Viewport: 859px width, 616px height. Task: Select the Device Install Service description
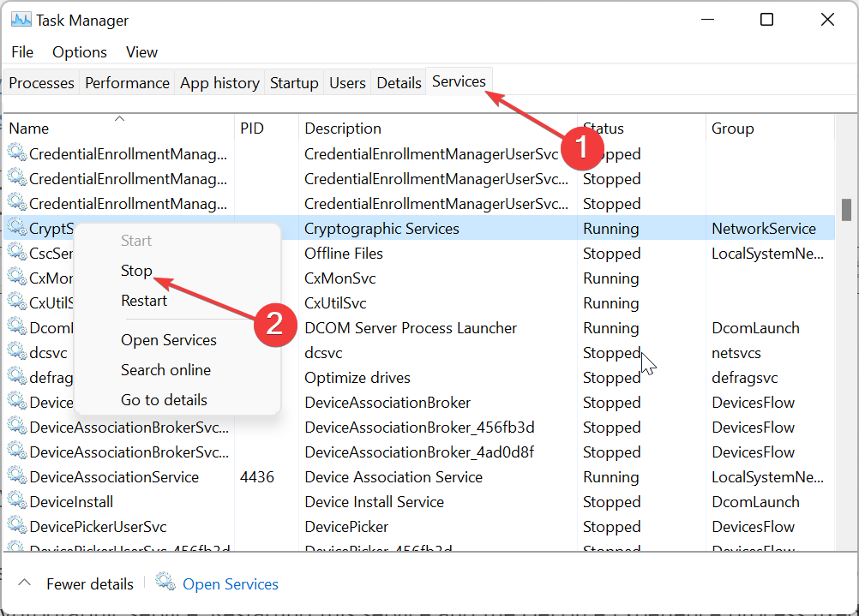374,502
